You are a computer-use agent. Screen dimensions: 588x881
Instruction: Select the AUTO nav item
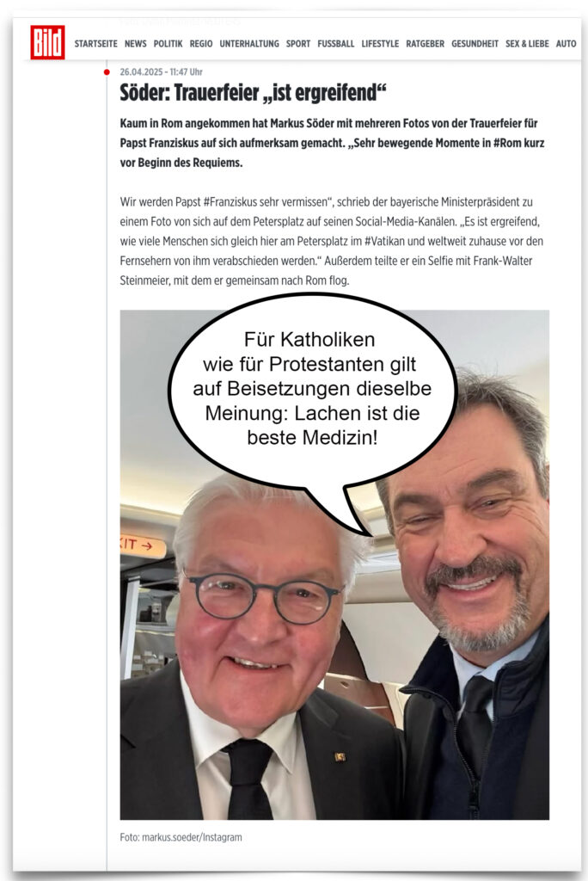pos(567,44)
